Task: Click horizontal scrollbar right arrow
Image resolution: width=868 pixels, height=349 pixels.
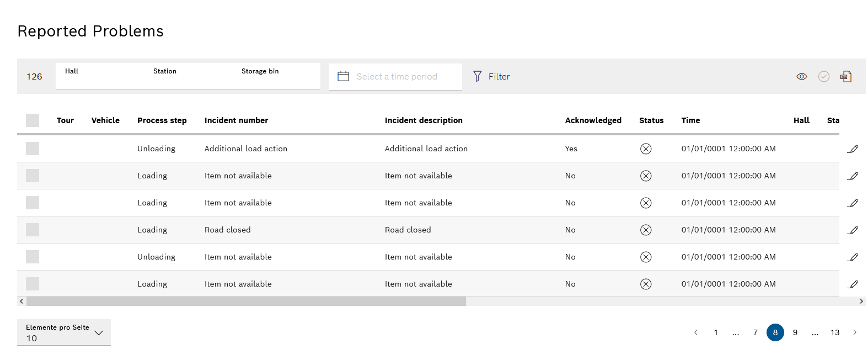Action: click(x=861, y=301)
